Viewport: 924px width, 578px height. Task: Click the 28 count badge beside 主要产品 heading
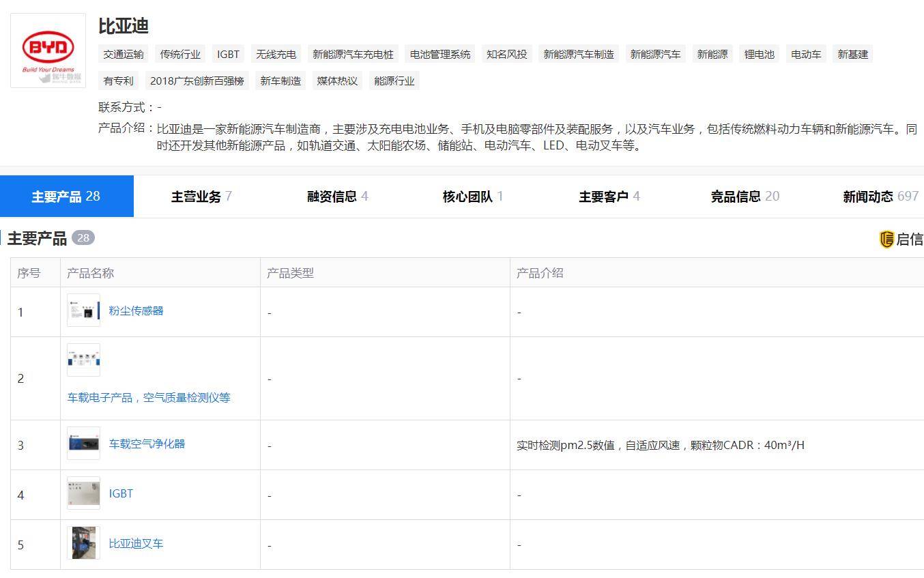(83, 238)
